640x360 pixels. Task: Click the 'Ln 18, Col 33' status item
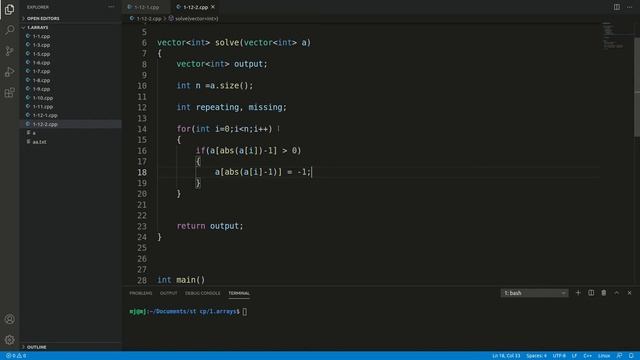pos(506,356)
